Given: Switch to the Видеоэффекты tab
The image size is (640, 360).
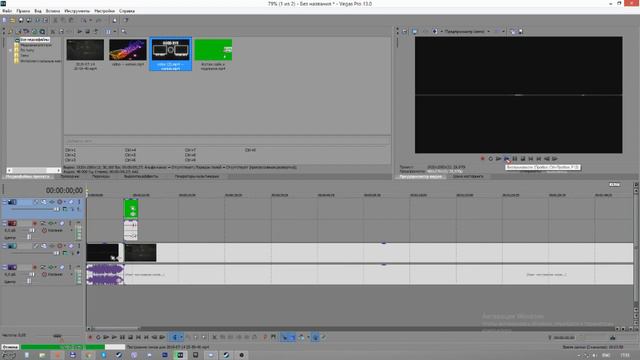Looking at the screenshot, I should coord(141,177).
